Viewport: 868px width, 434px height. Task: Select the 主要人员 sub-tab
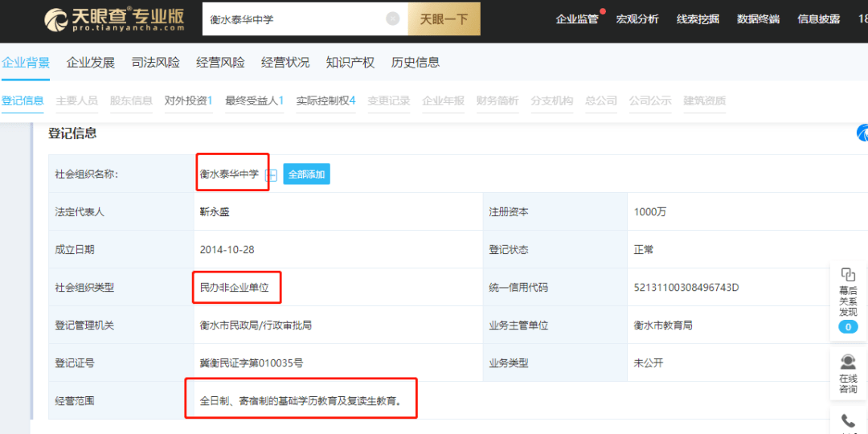pyautogui.click(x=77, y=100)
